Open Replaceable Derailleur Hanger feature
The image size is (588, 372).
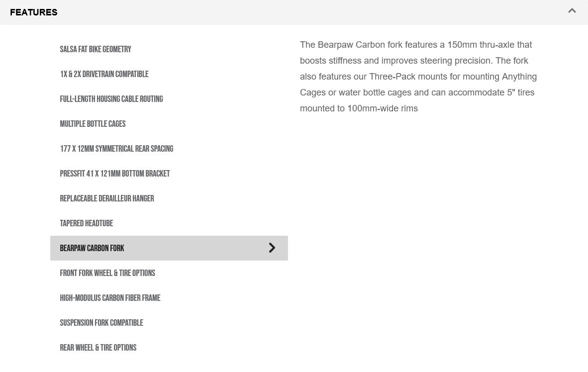point(169,198)
